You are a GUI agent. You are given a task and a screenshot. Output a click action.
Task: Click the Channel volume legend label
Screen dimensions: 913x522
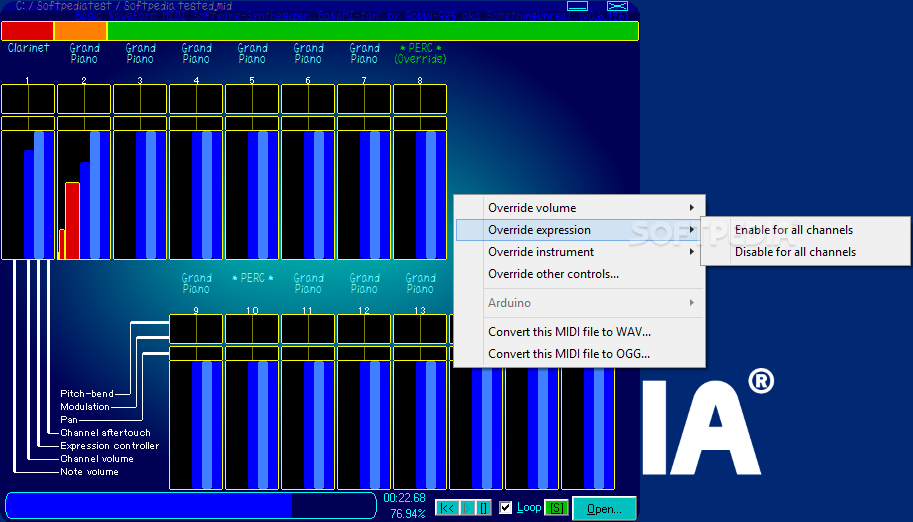[x=97, y=459]
